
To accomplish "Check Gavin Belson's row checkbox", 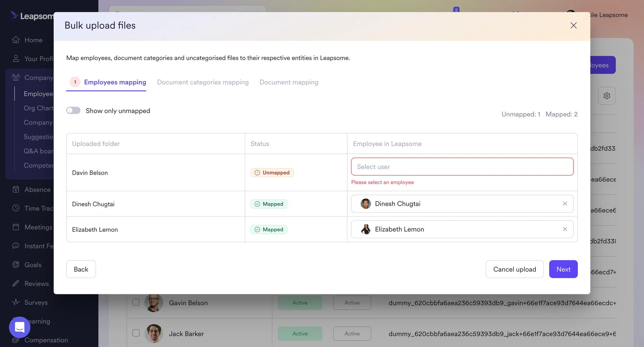I will (x=136, y=302).
